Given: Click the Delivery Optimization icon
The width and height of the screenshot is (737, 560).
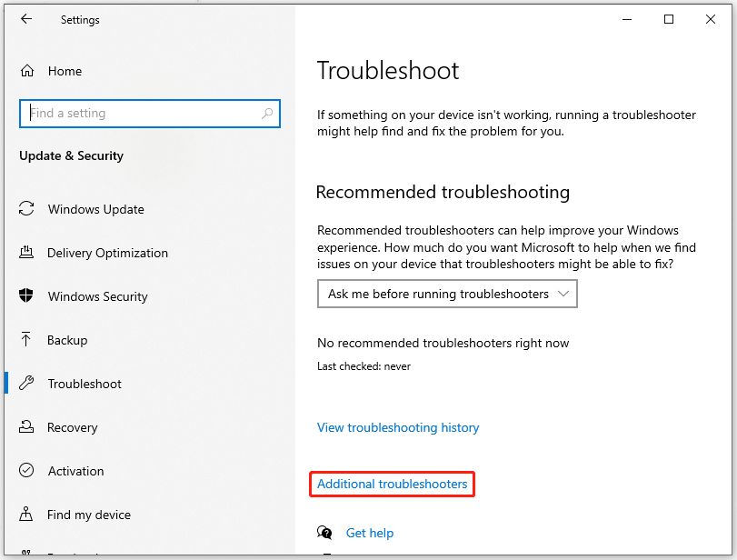Looking at the screenshot, I should pyautogui.click(x=25, y=253).
